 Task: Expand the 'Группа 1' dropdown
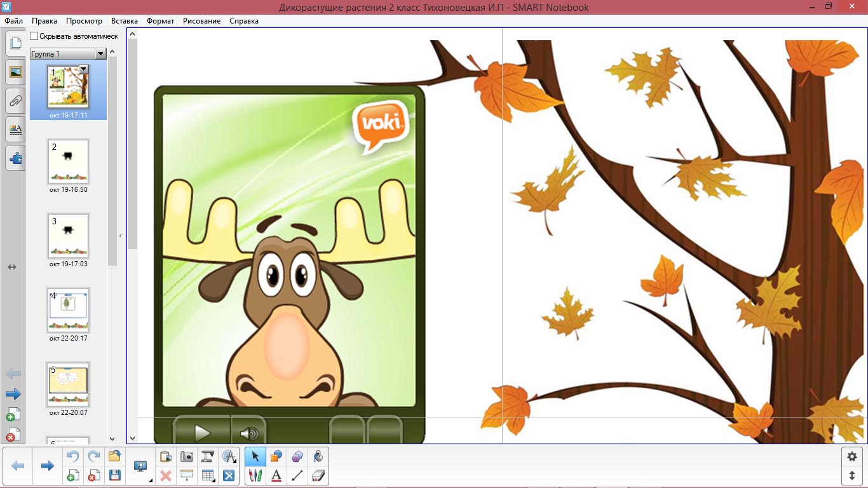[100, 54]
